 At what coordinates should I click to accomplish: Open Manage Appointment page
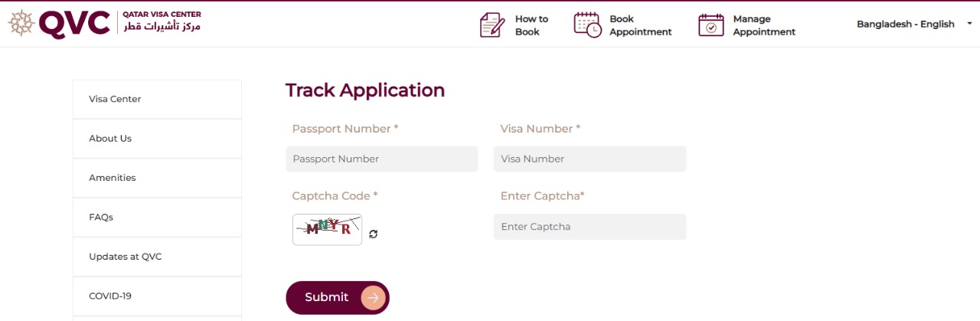pyautogui.click(x=763, y=25)
